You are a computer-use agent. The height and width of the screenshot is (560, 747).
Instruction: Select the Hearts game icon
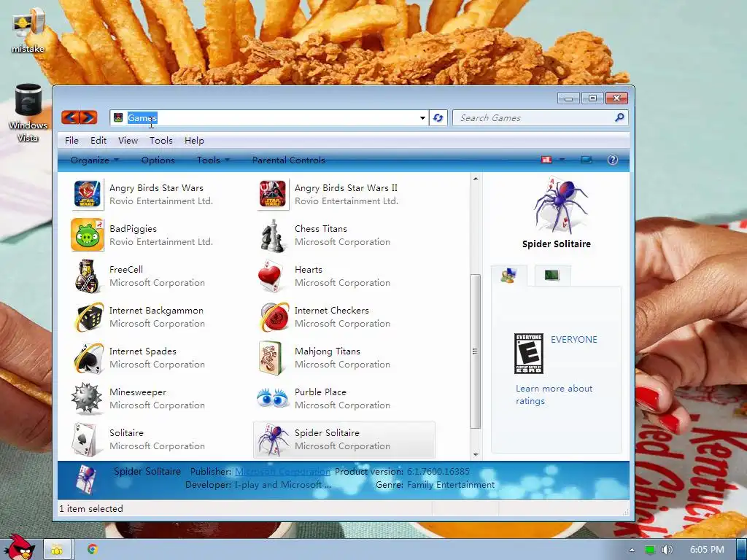click(x=271, y=276)
